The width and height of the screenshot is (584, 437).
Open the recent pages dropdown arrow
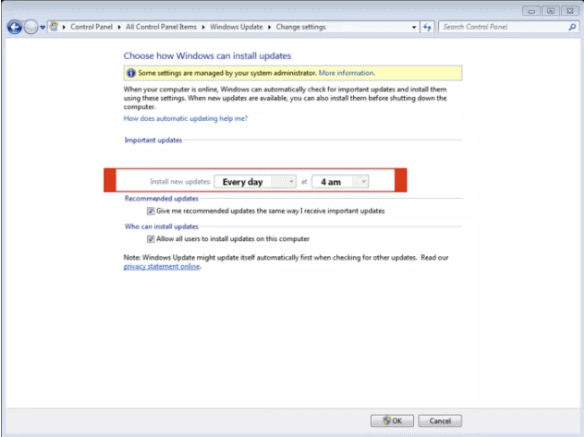coord(42,27)
